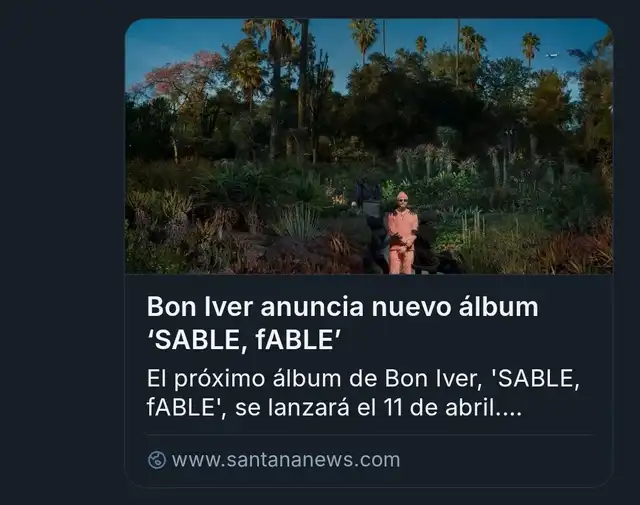Click the divider line above the website address
This screenshot has width=640, height=505.
pyautogui.click(x=369, y=435)
